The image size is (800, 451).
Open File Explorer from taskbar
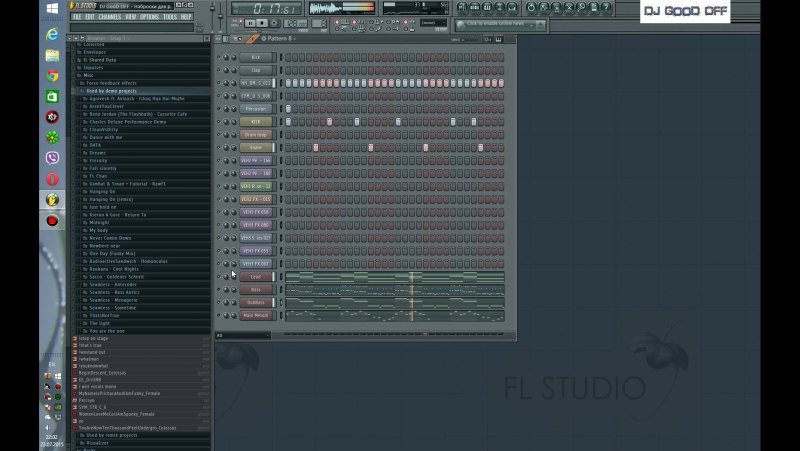tap(52, 55)
